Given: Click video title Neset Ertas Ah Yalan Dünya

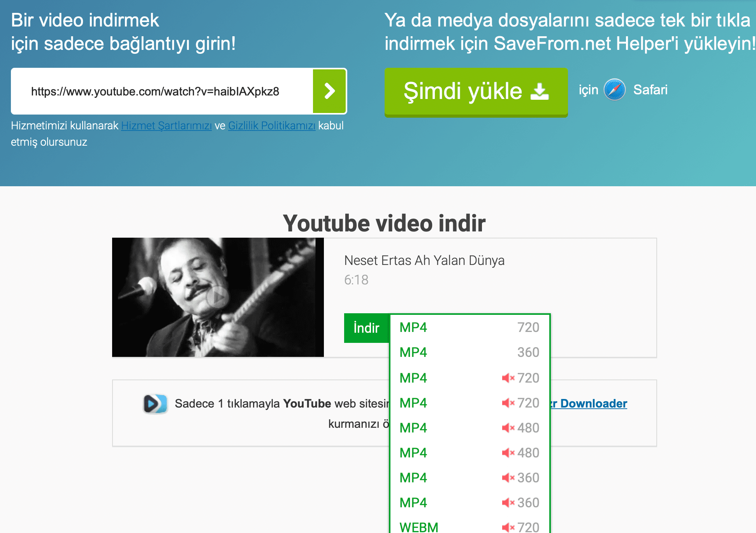Looking at the screenshot, I should click(424, 260).
